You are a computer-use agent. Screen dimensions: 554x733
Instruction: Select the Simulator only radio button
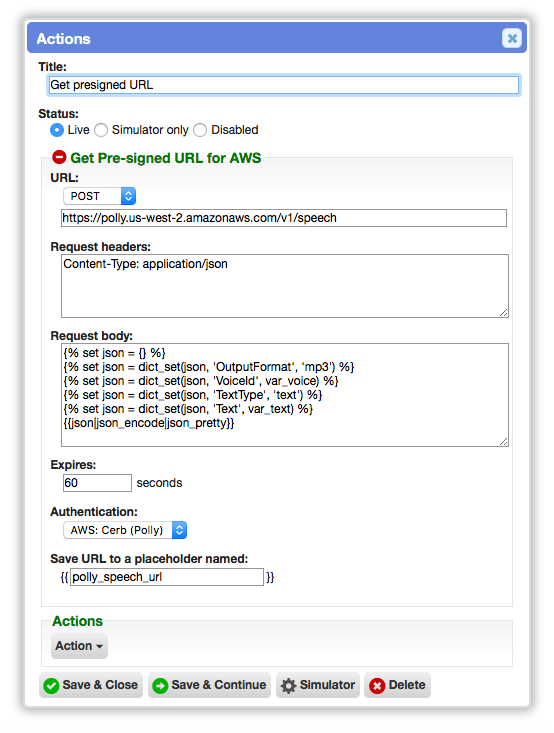101,130
